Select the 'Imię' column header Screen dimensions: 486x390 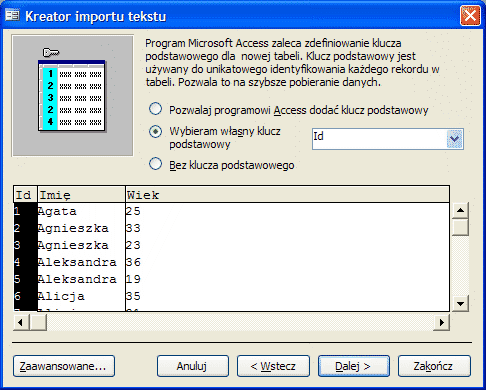pos(81,195)
